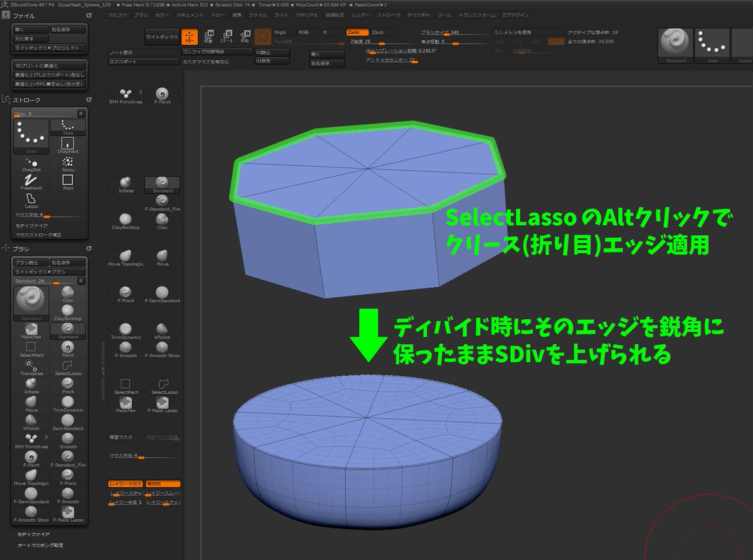Image resolution: width=753 pixels, height=560 pixels.
Task: Choose F-Mask Lasso on the middle shelf
Action: (x=163, y=405)
